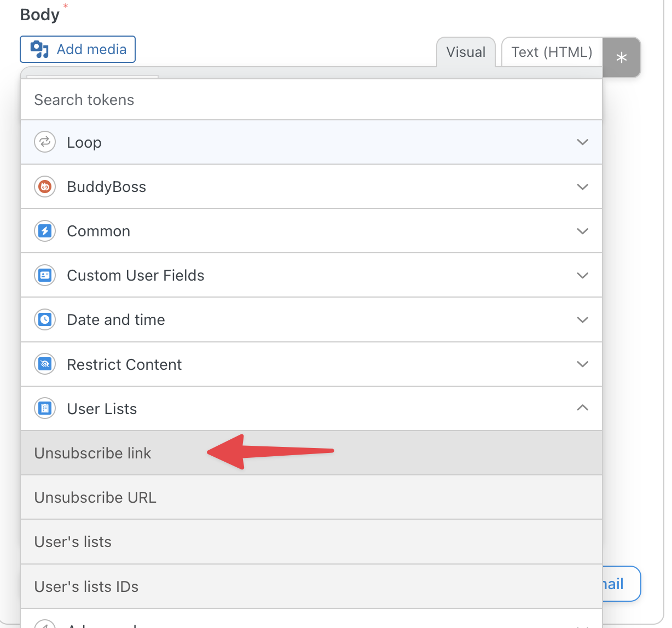Expand the Date and time chevron
The width and height of the screenshot is (672, 628).
(x=582, y=319)
